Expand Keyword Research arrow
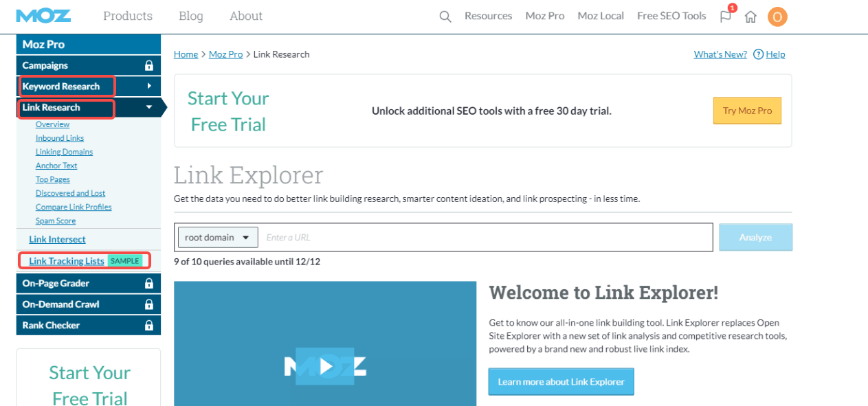 [149, 87]
